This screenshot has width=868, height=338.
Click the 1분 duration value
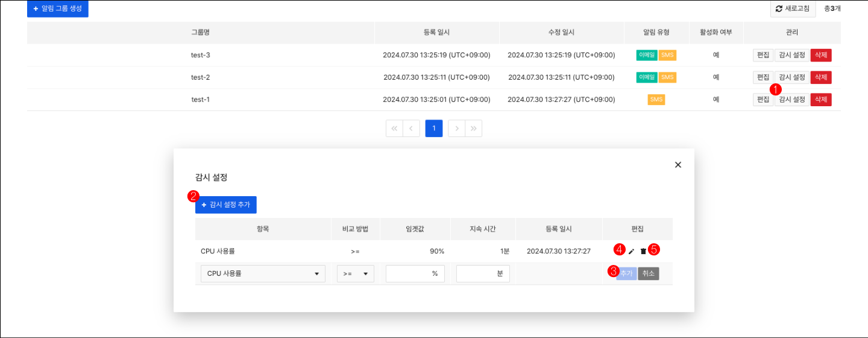pyautogui.click(x=505, y=251)
